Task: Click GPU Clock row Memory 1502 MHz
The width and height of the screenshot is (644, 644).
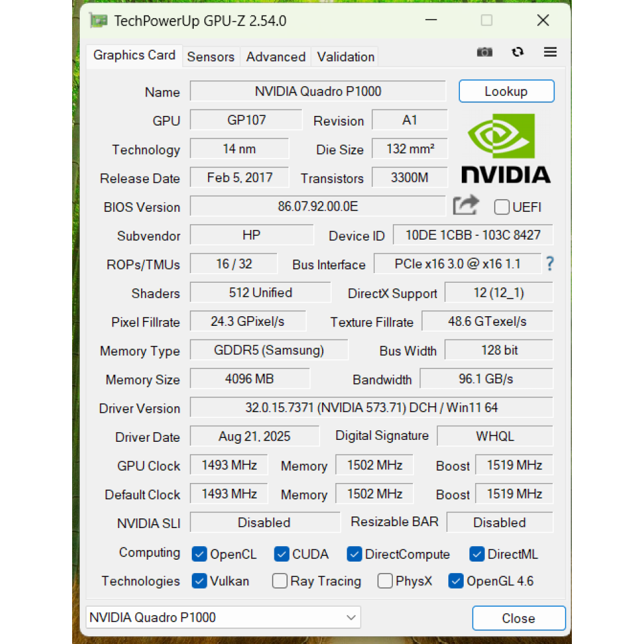Action: 374,465
